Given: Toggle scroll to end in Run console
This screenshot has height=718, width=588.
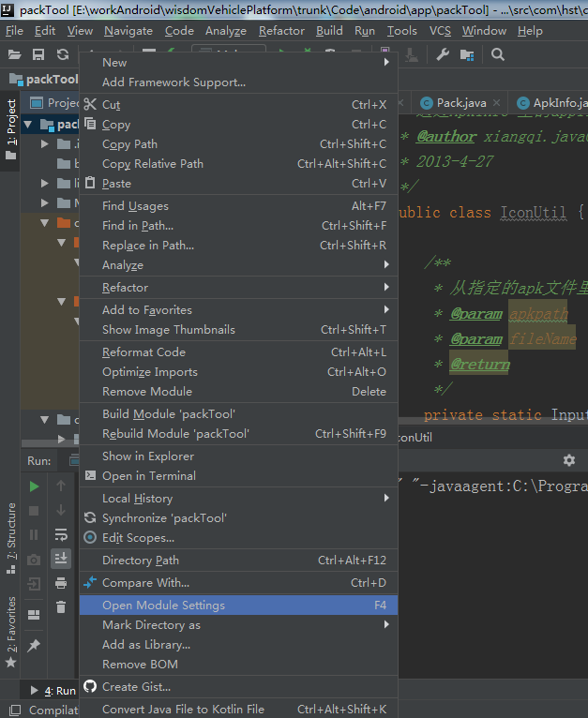Looking at the screenshot, I should (x=61, y=559).
